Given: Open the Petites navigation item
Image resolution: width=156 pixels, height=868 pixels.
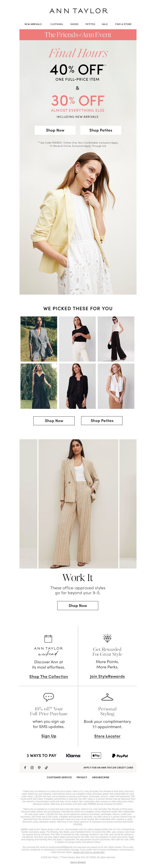Looking at the screenshot, I should [90, 24].
